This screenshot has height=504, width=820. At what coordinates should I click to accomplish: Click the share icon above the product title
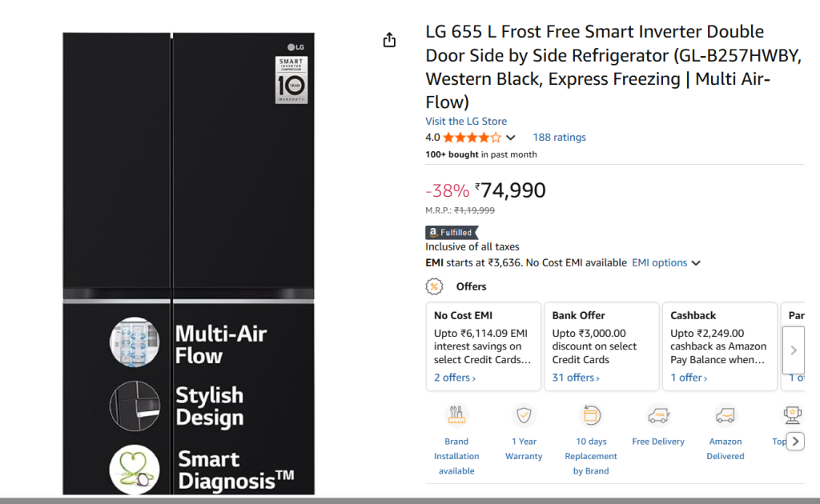pyautogui.click(x=389, y=40)
